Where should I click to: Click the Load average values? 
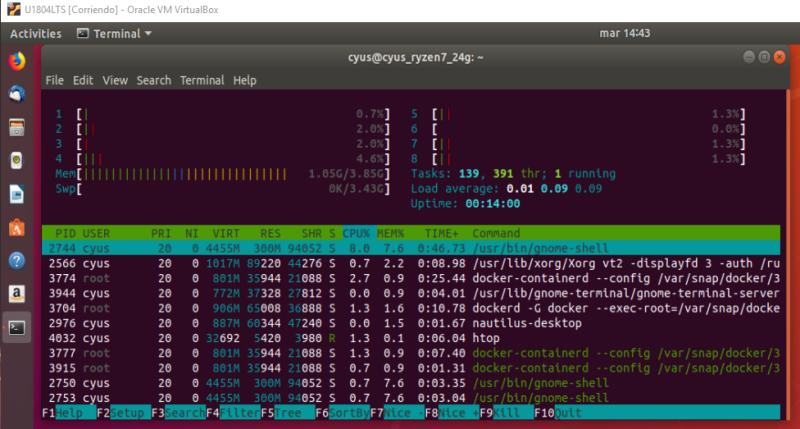tap(554, 189)
